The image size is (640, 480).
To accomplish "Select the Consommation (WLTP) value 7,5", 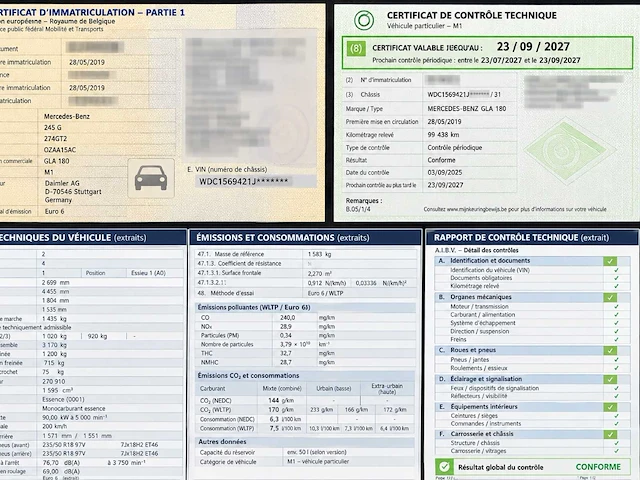I will tap(274, 428).
